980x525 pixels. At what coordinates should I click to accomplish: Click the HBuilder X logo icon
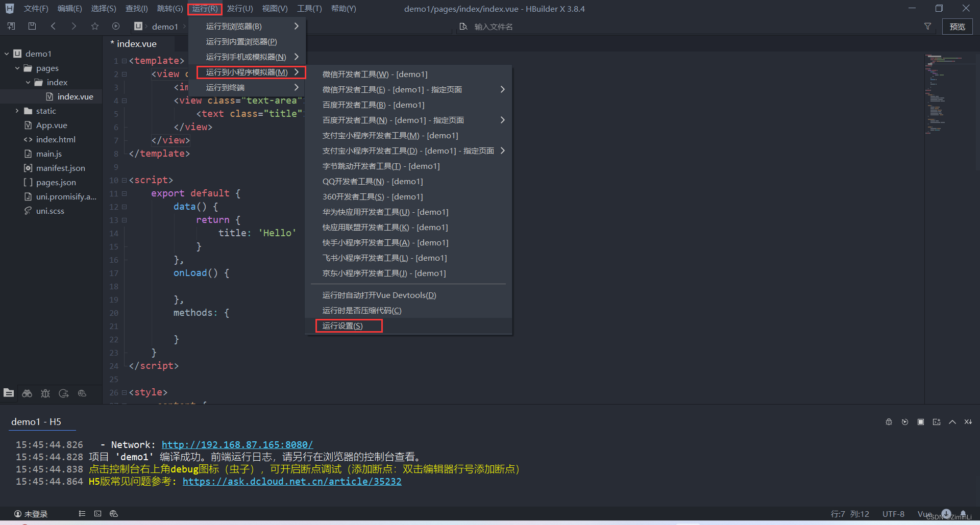click(x=10, y=9)
